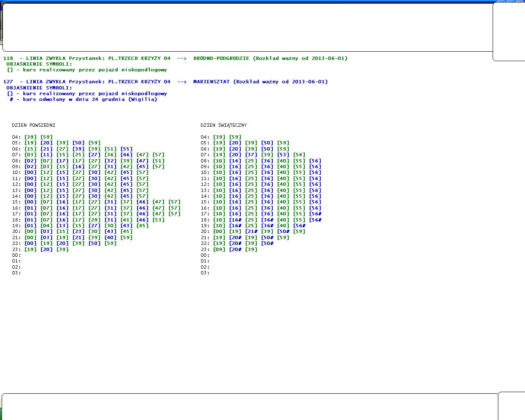
Task: Click the 00: hour label under DZIEN POWSZEDNI
Action: coord(16,255)
